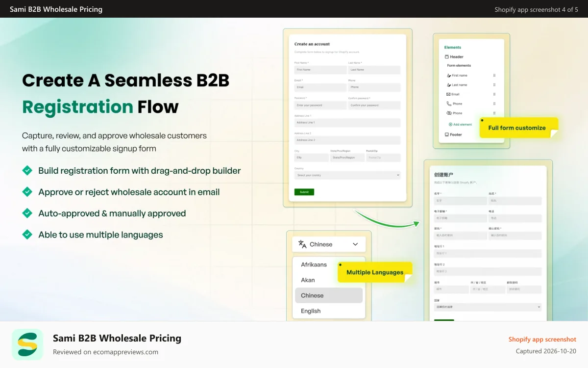Click 'Shopify app screenshot 4 of 5' text
The image size is (588, 368).
(x=537, y=9)
